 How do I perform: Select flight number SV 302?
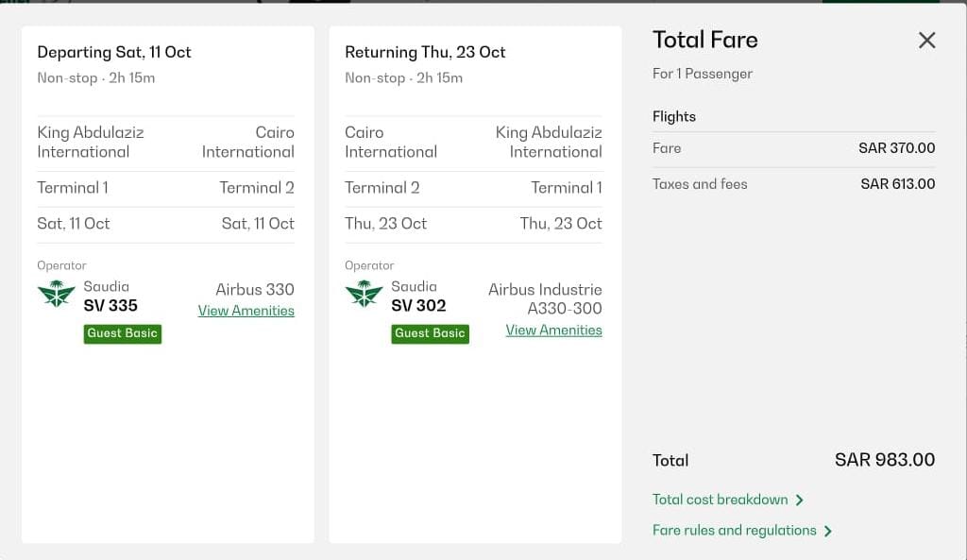point(418,306)
